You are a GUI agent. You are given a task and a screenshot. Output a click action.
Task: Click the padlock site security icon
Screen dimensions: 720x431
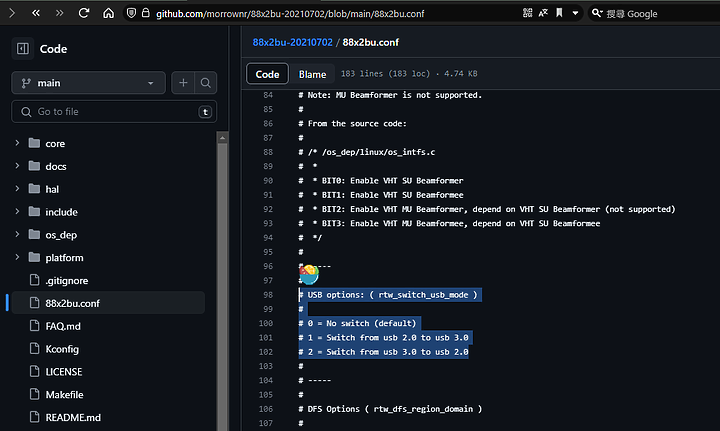click(x=146, y=13)
